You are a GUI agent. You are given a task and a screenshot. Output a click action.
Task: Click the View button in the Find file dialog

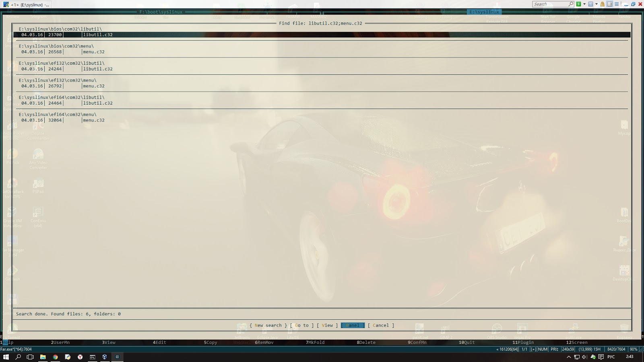pyautogui.click(x=327, y=325)
